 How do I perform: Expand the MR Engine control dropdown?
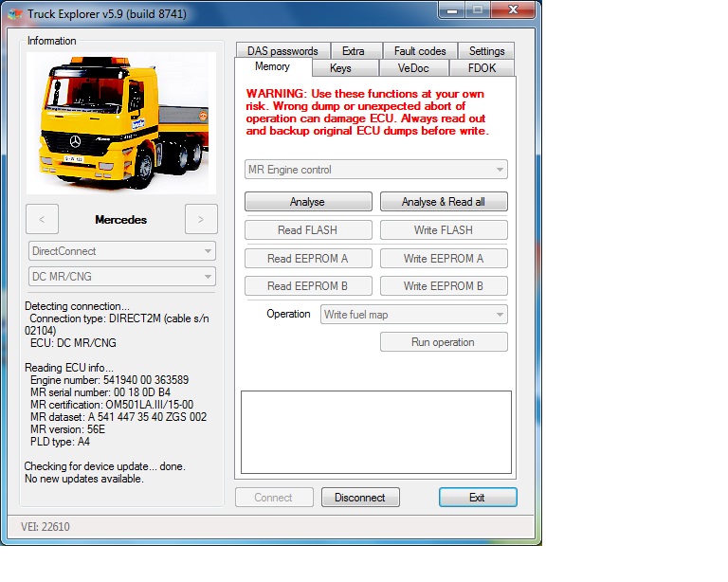376,170
